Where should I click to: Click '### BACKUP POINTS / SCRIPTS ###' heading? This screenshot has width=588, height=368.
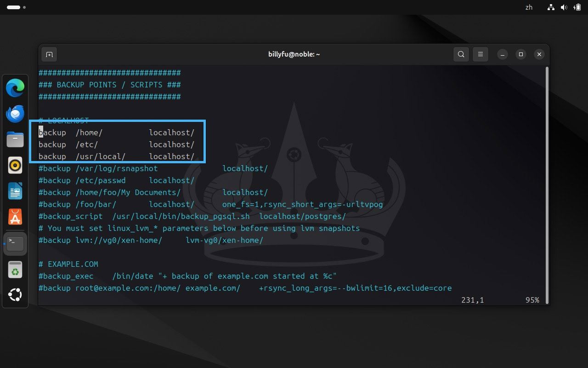[110, 85]
